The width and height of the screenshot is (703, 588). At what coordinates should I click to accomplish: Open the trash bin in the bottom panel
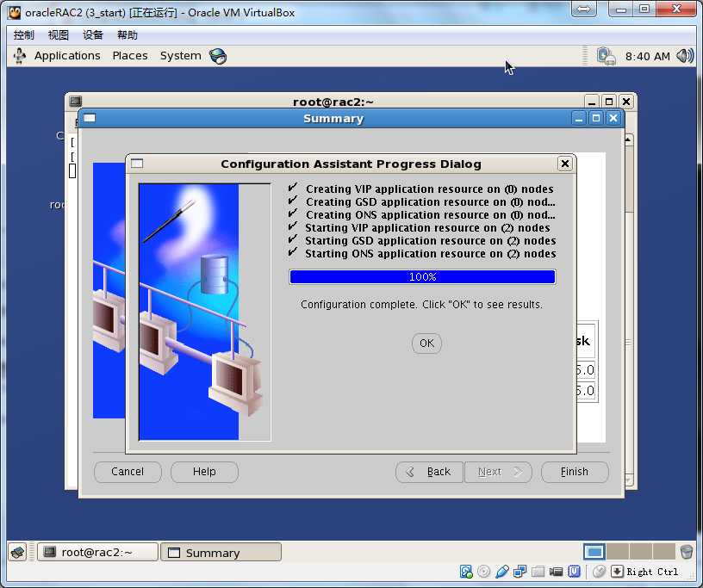(x=687, y=552)
